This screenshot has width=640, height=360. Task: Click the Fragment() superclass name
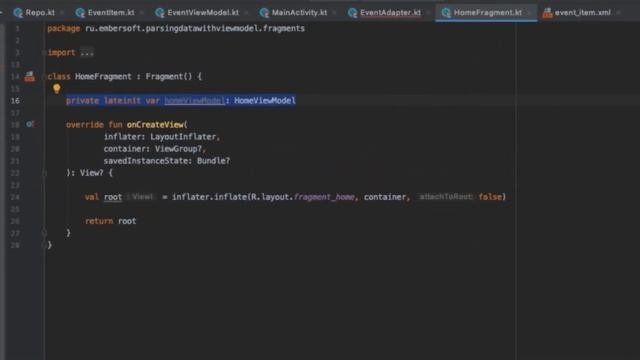[169, 76]
